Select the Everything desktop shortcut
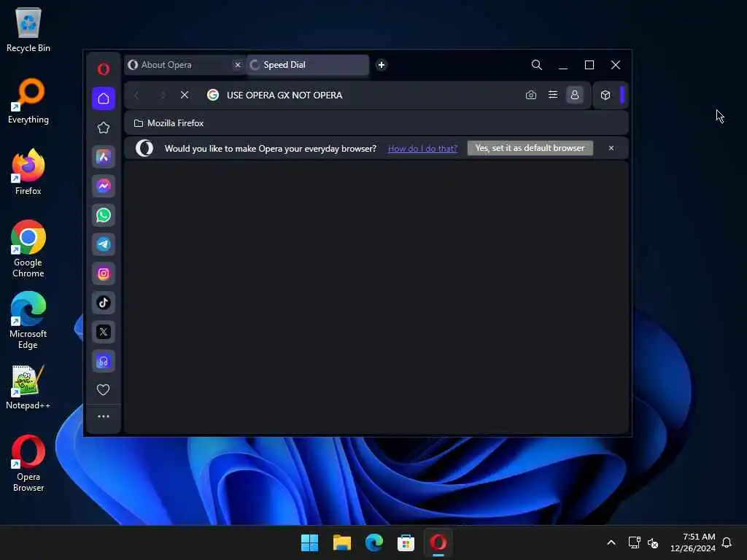Screen dimensions: 747x560 point(28,102)
